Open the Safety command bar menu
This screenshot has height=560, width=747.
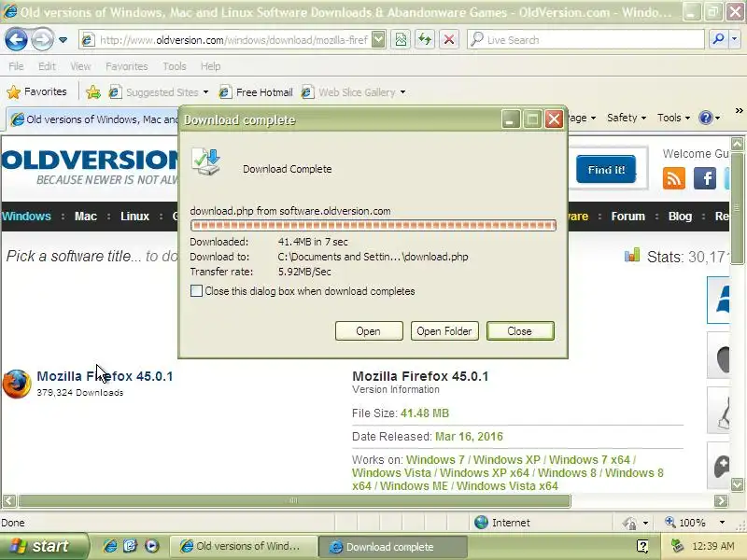[626, 118]
